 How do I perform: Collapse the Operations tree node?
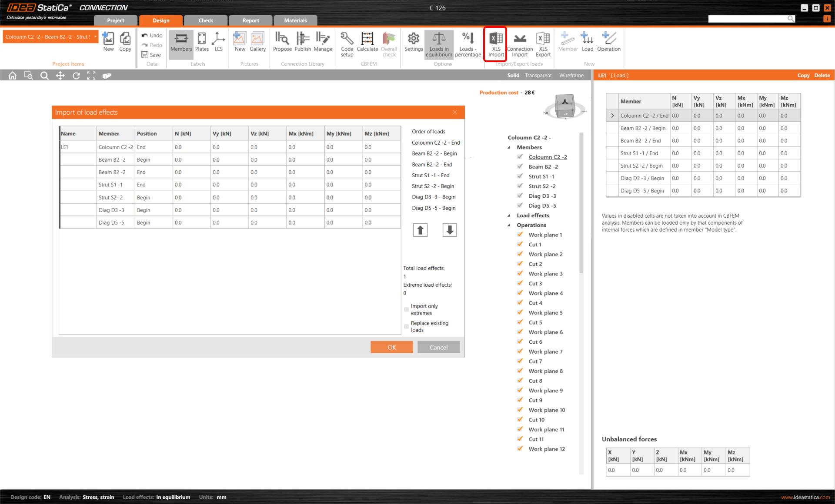(509, 225)
